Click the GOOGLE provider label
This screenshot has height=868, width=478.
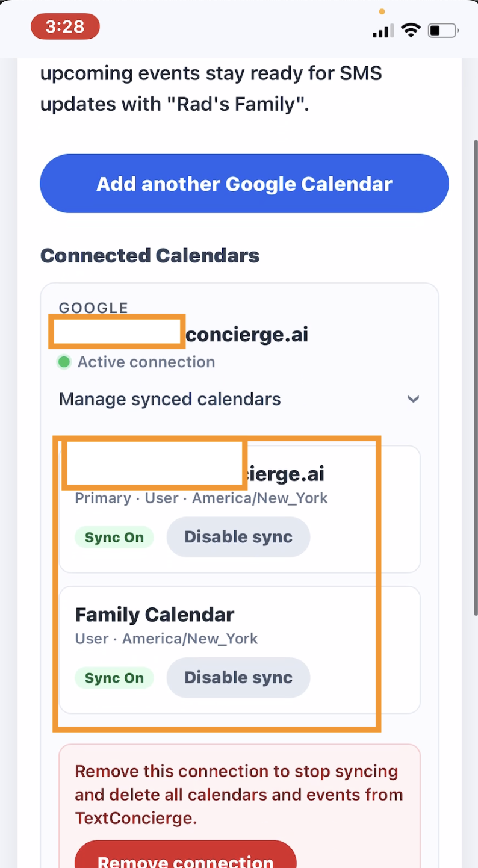pyautogui.click(x=93, y=308)
